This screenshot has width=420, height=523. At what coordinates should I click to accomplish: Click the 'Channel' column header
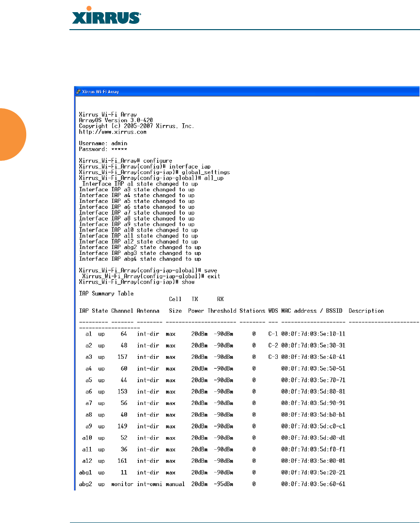coord(122,311)
